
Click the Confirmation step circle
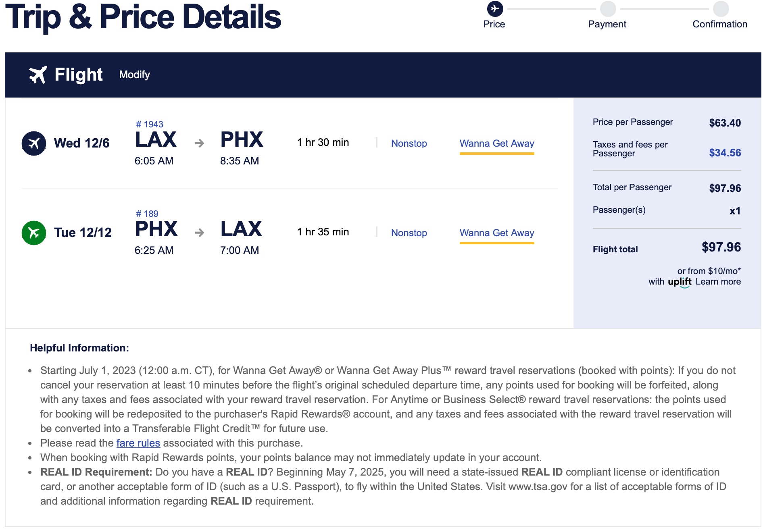(x=721, y=9)
